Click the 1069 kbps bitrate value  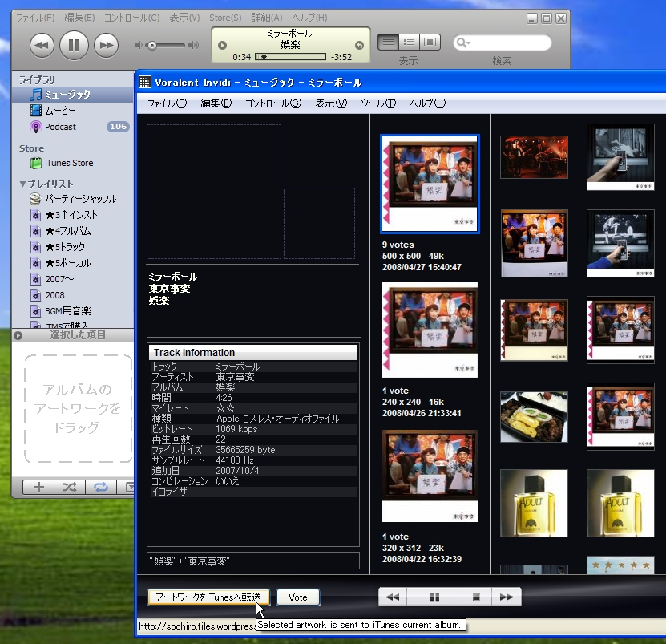[x=236, y=429]
